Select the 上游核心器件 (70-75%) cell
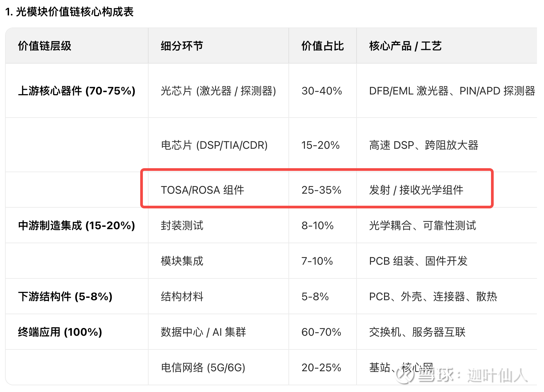Viewport: 544px width, 392px height. point(76,91)
